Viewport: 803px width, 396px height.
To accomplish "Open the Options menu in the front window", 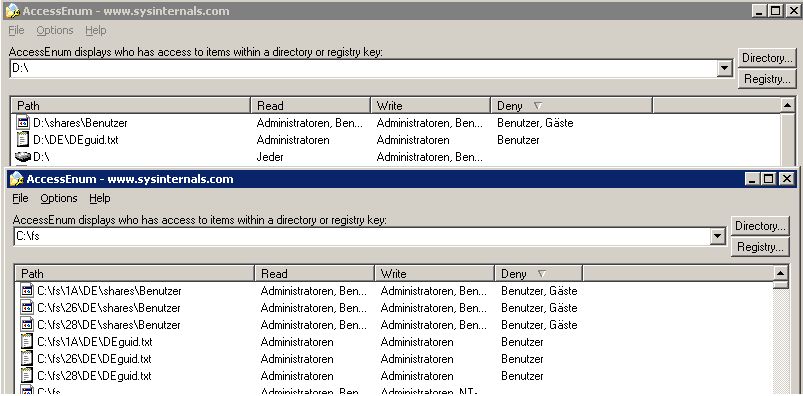I will click(59, 198).
